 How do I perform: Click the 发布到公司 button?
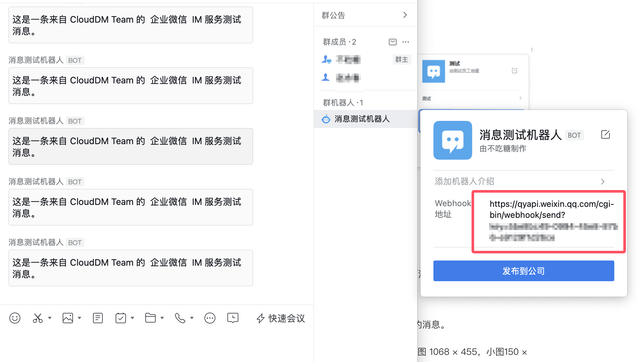[x=523, y=271]
